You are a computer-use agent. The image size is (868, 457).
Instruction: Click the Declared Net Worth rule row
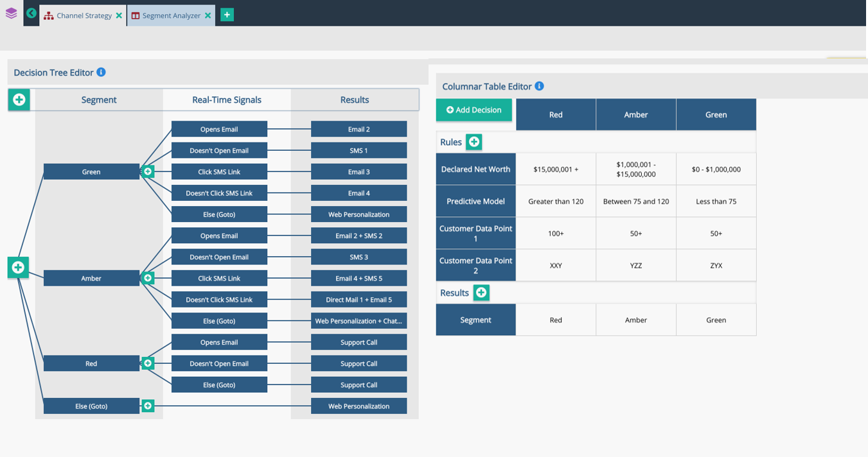[x=475, y=169]
